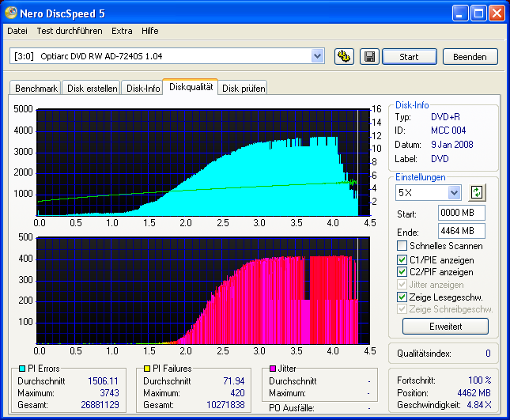Image resolution: width=510 pixels, height=420 pixels.
Task: Click PI Failures Durchschnitt value 71.94
Action: point(234,381)
